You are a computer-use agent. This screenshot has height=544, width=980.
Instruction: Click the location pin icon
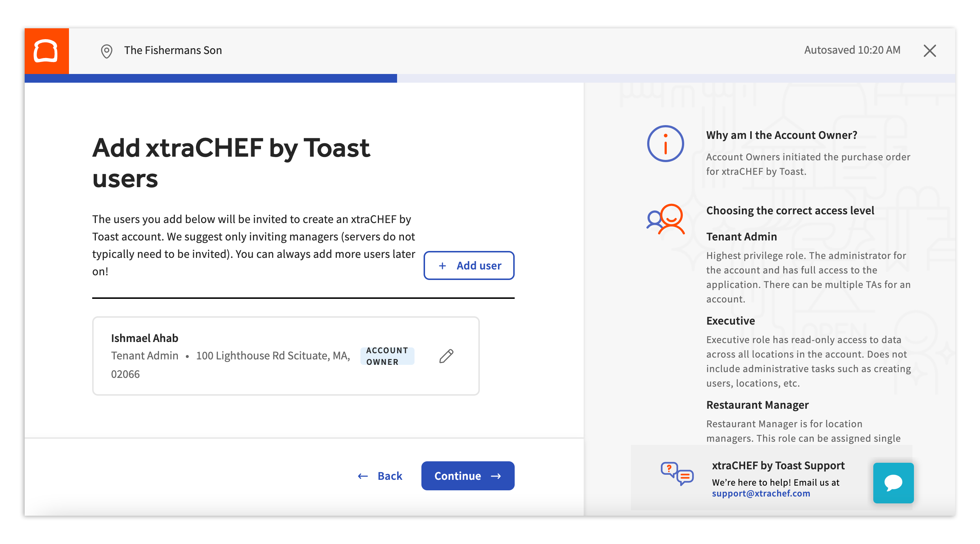(106, 51)
